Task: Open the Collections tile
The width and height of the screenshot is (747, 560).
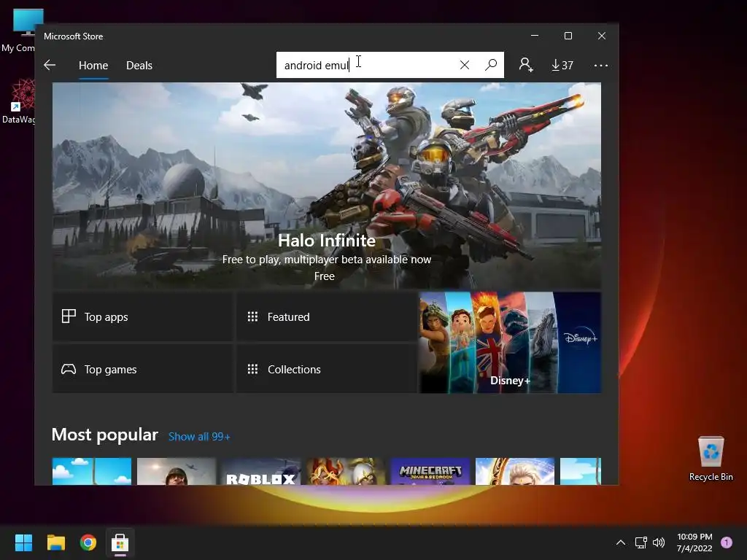Action: coord(327,369)
